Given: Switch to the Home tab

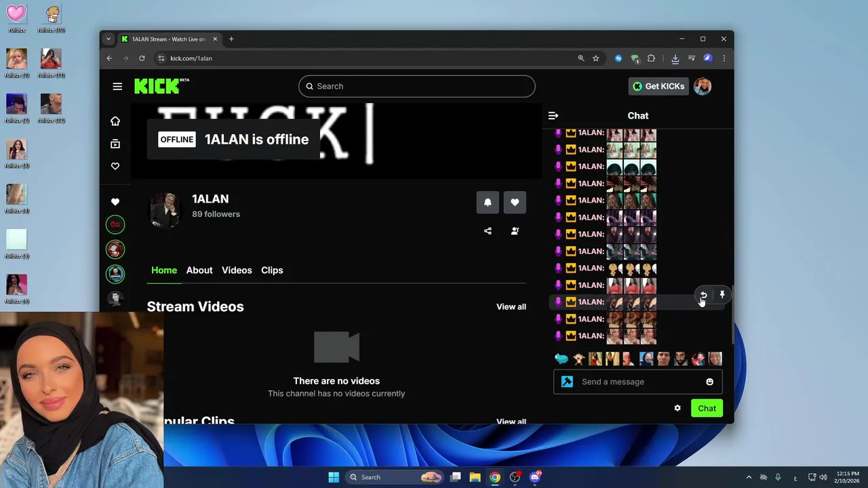Looking at the screenshot, I should coord(164,270).
